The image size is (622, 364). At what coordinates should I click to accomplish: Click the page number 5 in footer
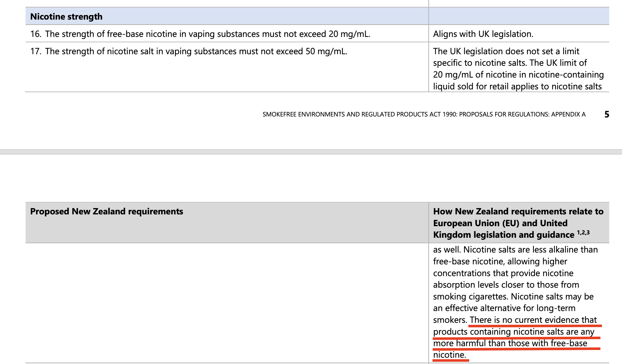[x=606, y=114]
